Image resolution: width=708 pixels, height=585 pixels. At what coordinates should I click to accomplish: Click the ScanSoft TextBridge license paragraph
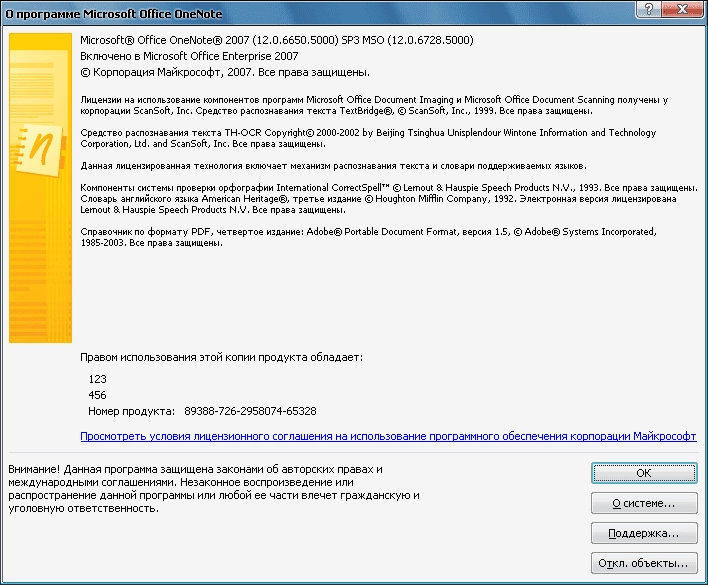[374, 105]
